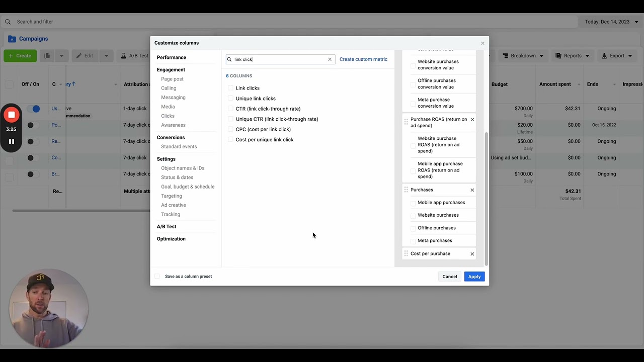Choose Tracking under Settings
The height and width of the screenshot is (362, 644).
171,214
